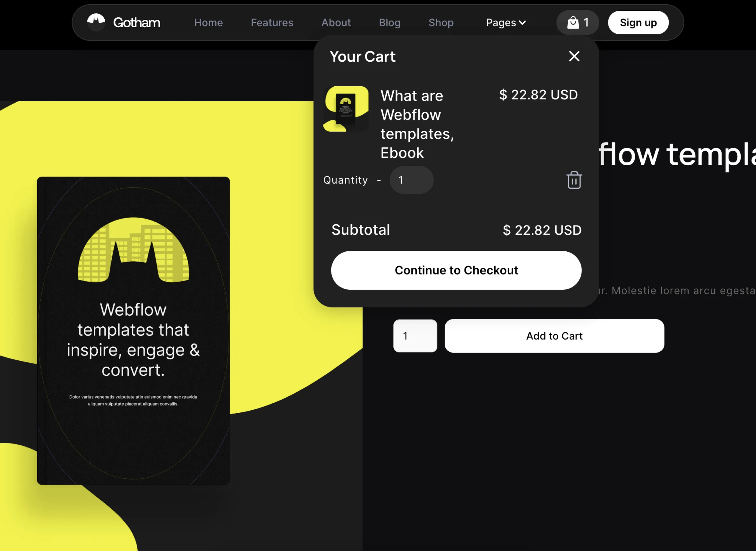Click the quantity field beside Add to Cart
Image resolution: width=756 pixels, height=551 pixels.
click(415, 336)
